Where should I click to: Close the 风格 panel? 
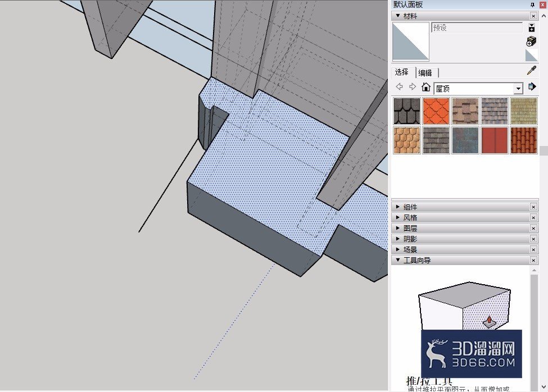(533, 217)
